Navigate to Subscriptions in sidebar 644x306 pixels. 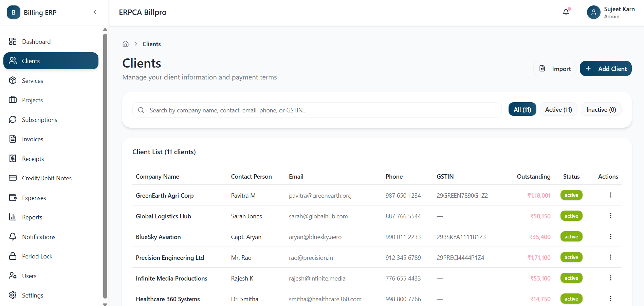pyautogui.click(x=39, y=120)
